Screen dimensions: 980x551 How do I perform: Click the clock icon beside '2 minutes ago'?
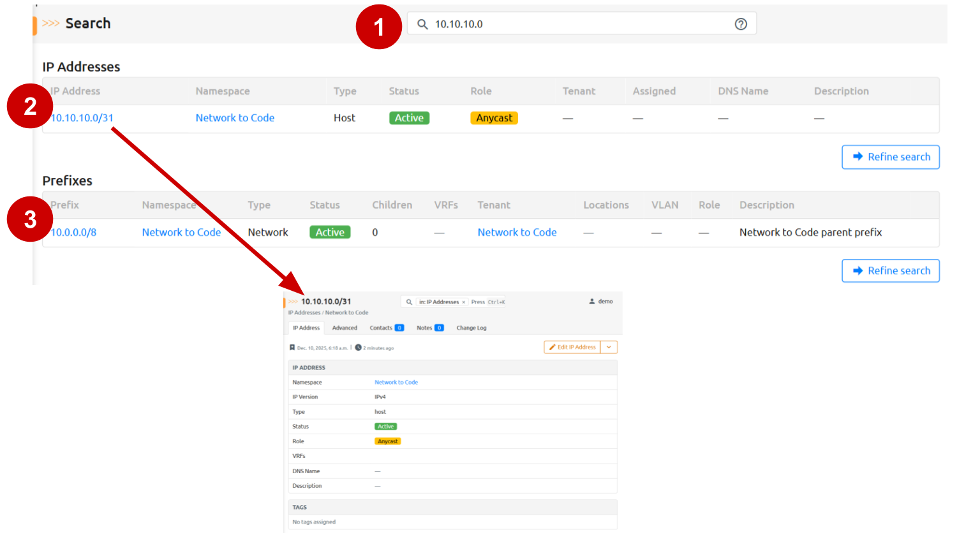pos(359,348)
